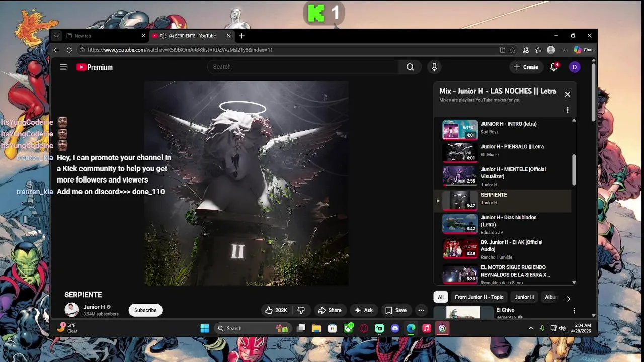Open browser settings and more menu
This screenshot has height=362, width=644.
pos(563,50)
